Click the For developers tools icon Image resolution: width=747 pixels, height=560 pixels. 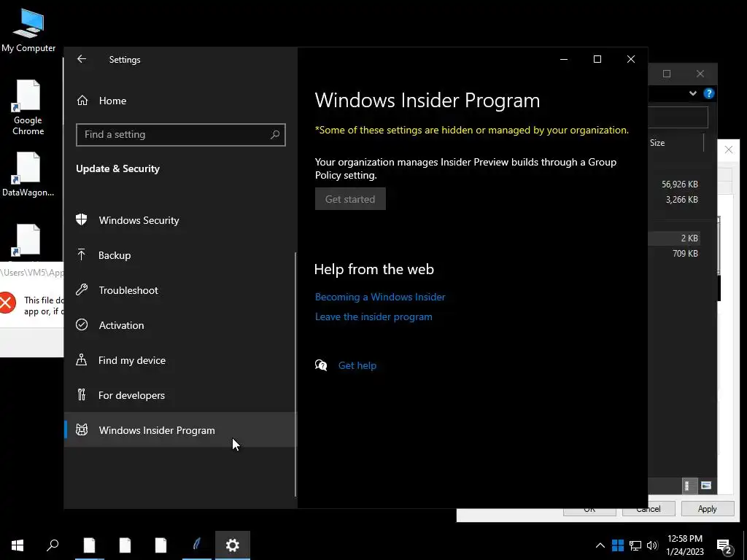pyautogui.click(x=82, y=394)
